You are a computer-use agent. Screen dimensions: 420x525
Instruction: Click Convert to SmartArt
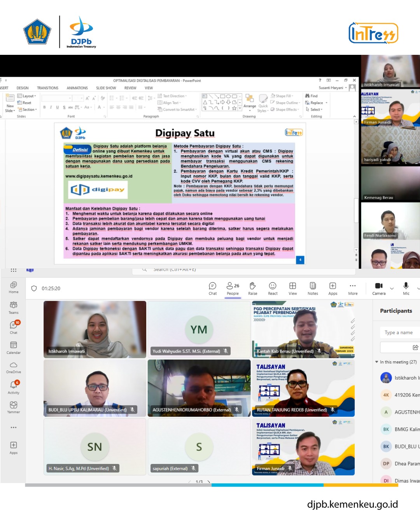177,109
